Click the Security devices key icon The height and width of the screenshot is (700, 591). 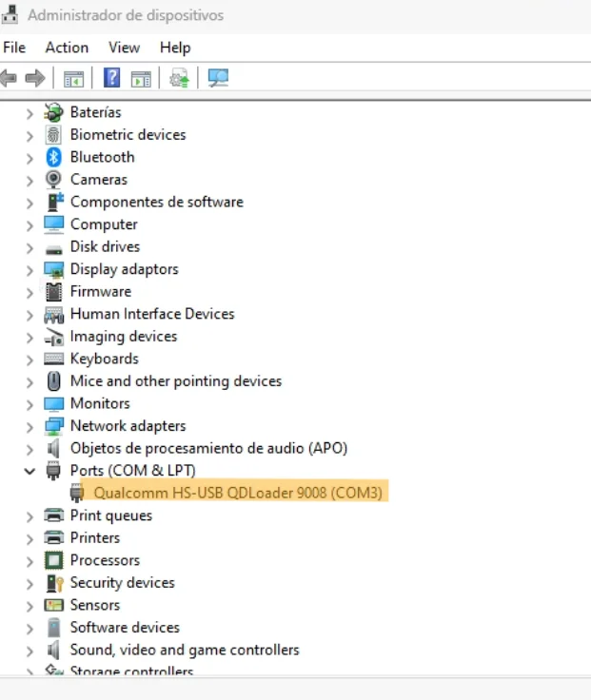[x=54, y=583]
